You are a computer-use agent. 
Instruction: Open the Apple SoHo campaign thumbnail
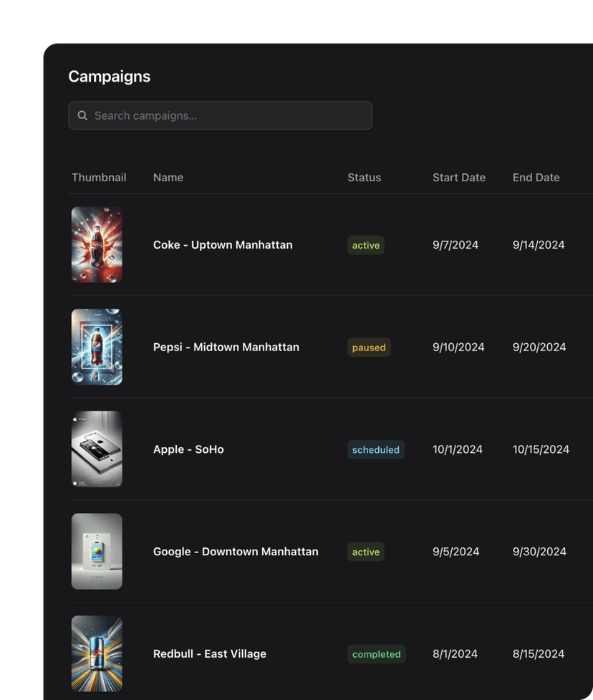(97, 449)
